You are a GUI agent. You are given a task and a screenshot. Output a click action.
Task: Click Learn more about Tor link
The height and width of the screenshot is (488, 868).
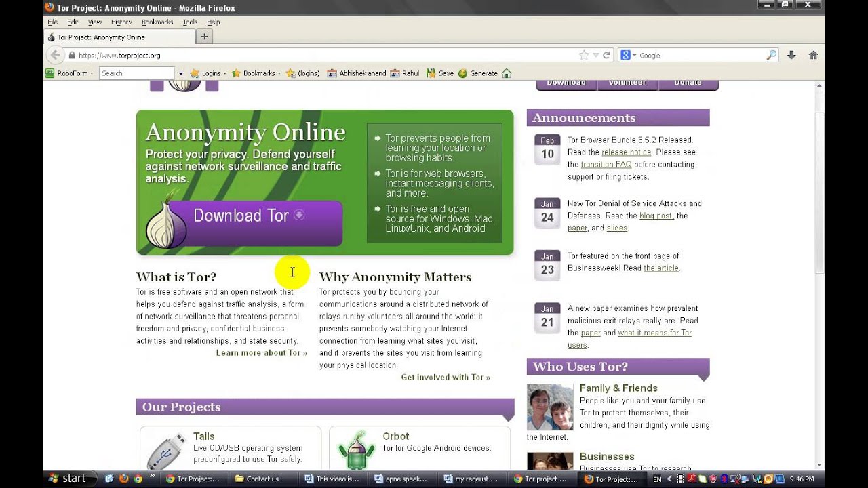point(261,353)
